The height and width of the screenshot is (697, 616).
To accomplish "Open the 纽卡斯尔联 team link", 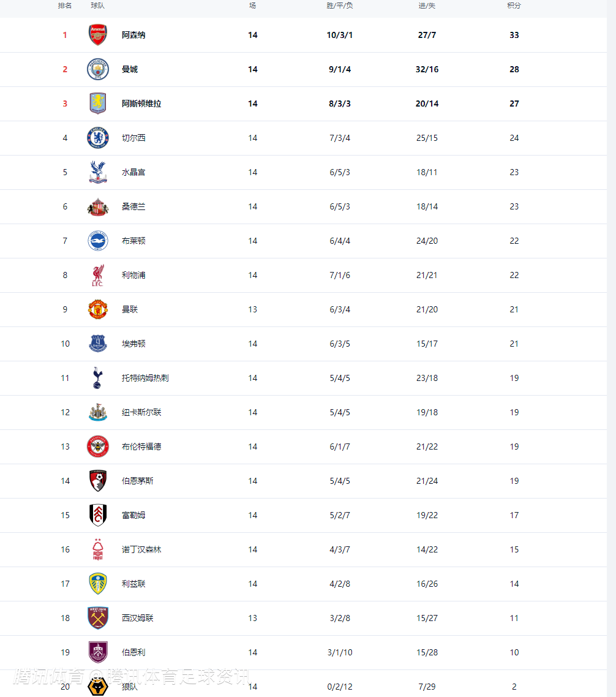I will (141, 412).
